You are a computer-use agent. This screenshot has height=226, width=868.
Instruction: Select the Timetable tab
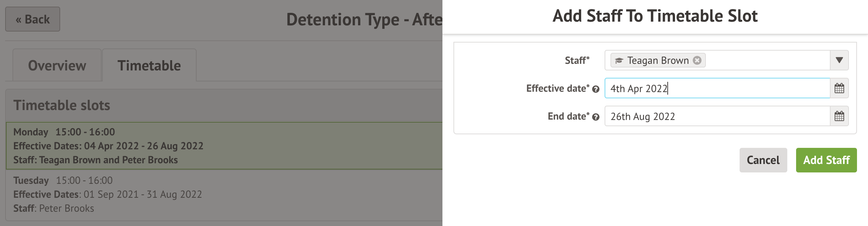149,66
